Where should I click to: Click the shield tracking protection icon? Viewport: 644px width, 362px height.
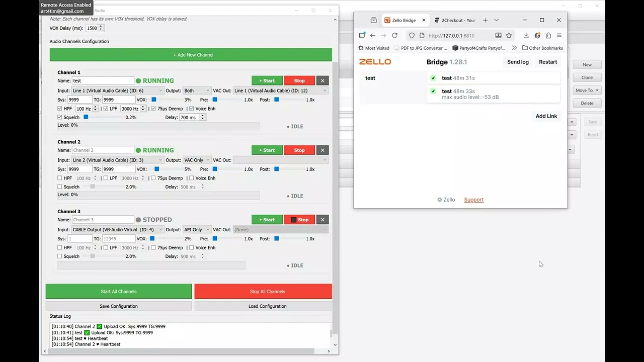(412, 36)
